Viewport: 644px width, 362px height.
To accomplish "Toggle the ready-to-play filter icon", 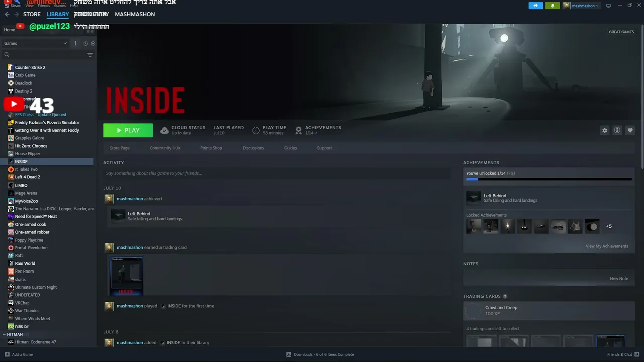I will (x=93, y=43).
